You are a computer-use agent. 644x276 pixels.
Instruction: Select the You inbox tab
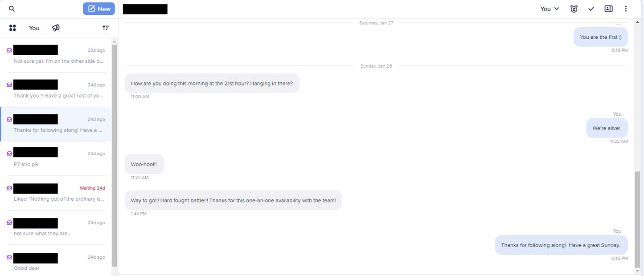click(x=34, y=28)
